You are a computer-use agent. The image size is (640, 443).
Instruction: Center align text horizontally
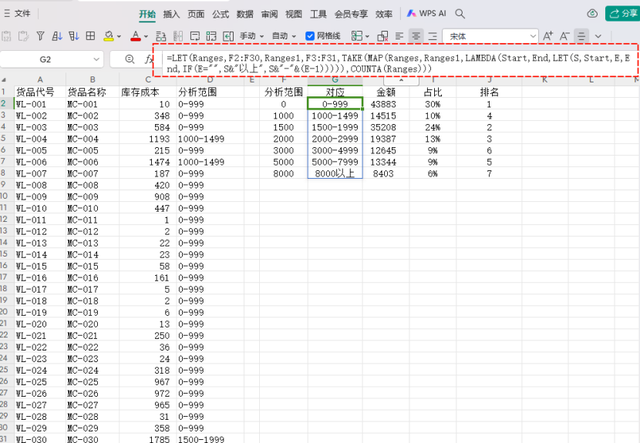pos(416,36)
